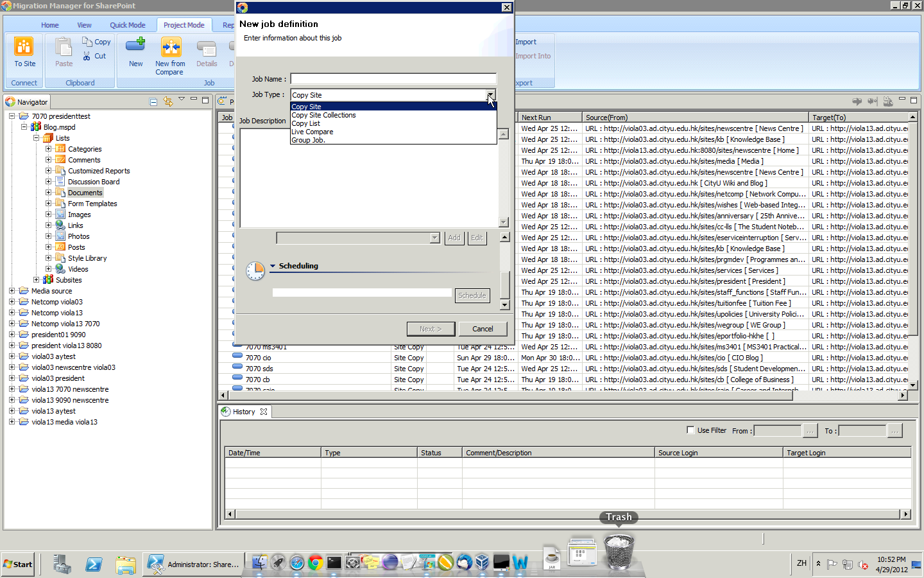Switch to the Quick Mode tab
The height and width of the screenshot is (578, 924).
(x=128, y=25)
